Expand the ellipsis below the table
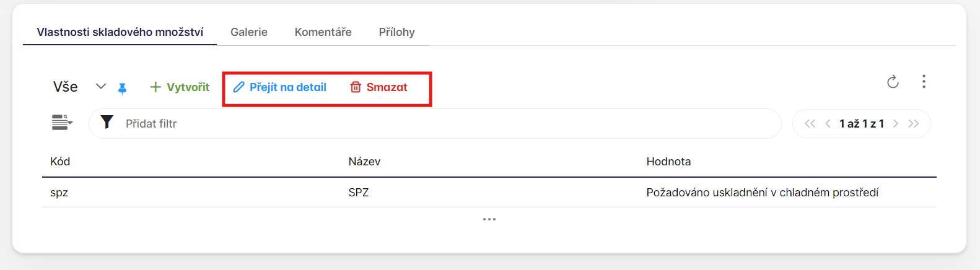Screen dimensions: 980x270 click(489, 219)
